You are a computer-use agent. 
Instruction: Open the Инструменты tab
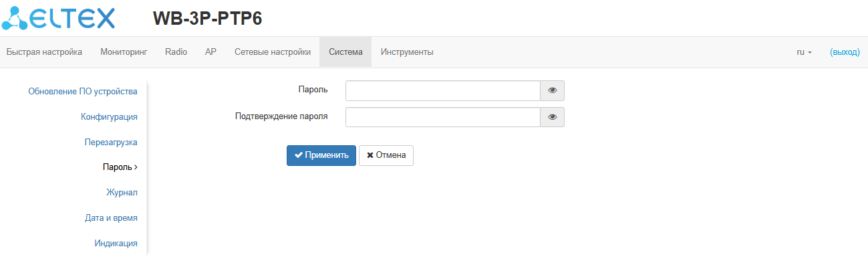tap(407, 52)
